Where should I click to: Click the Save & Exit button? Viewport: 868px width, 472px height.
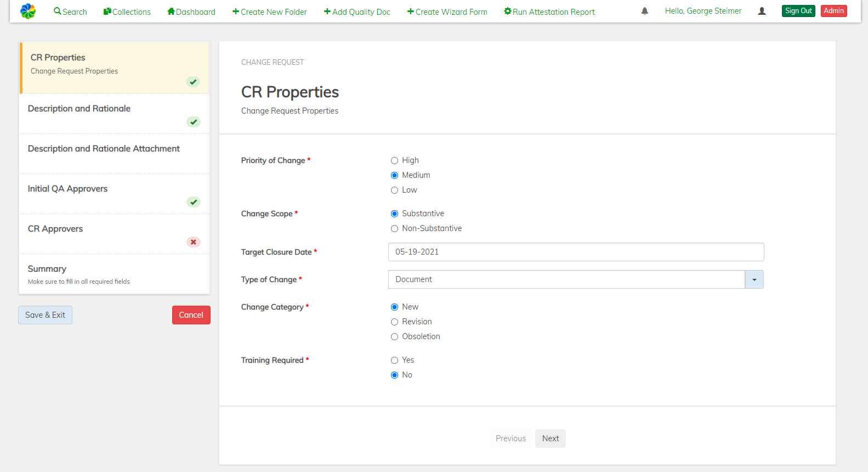tap(45, 315)
